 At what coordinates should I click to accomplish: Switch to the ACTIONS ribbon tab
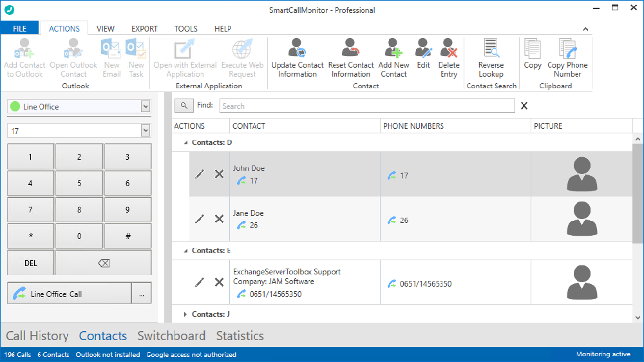(x=64, y=28)
